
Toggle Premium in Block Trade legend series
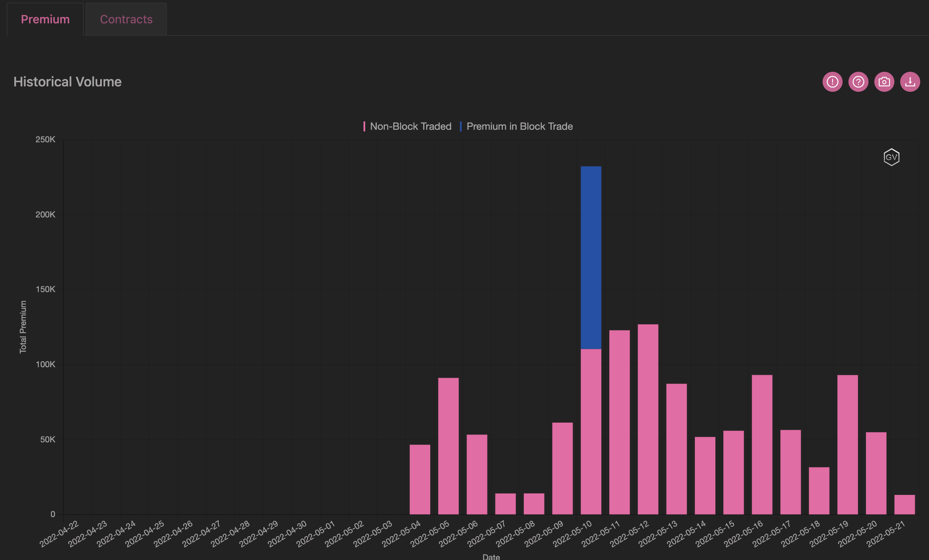(x=516, y=126)
